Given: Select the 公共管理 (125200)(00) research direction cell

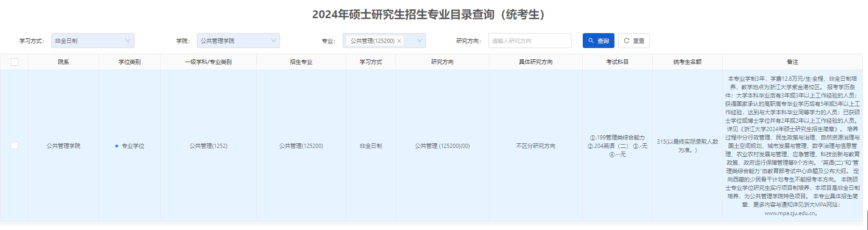Looking at the screenshot, I should tap(442, 146).
